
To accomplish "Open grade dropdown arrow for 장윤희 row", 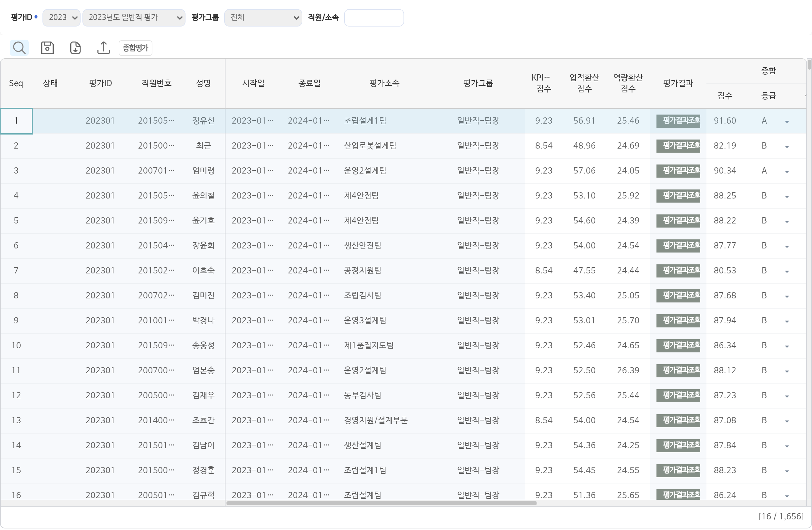I will (x=787, y=247).
